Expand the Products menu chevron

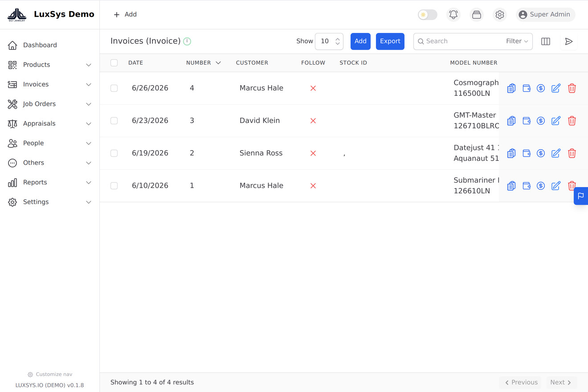89,65
